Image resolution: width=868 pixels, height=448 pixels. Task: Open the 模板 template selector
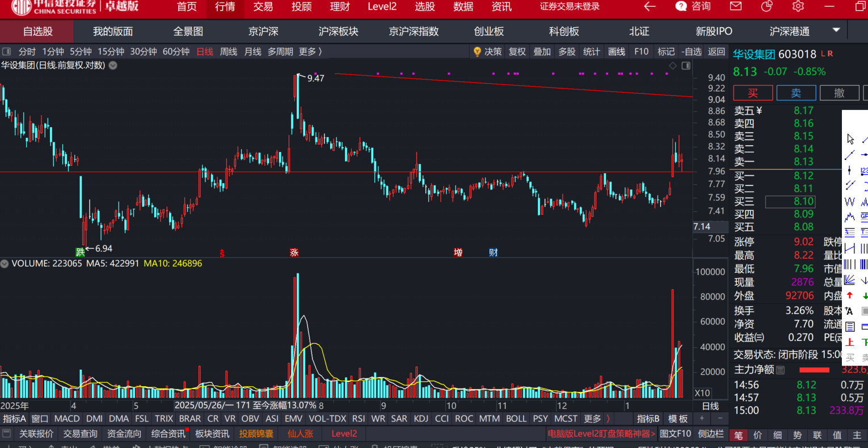[x=677, y=419]
